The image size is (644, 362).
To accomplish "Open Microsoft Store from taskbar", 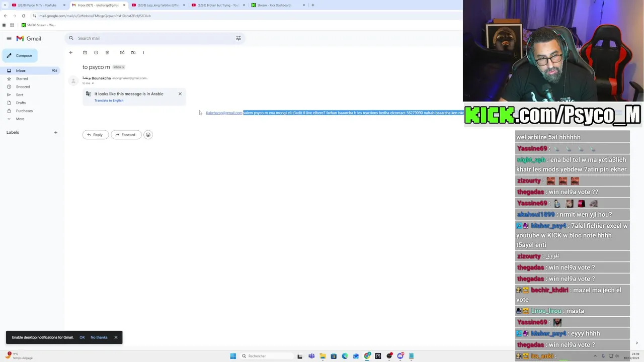I will click(334, 356).
